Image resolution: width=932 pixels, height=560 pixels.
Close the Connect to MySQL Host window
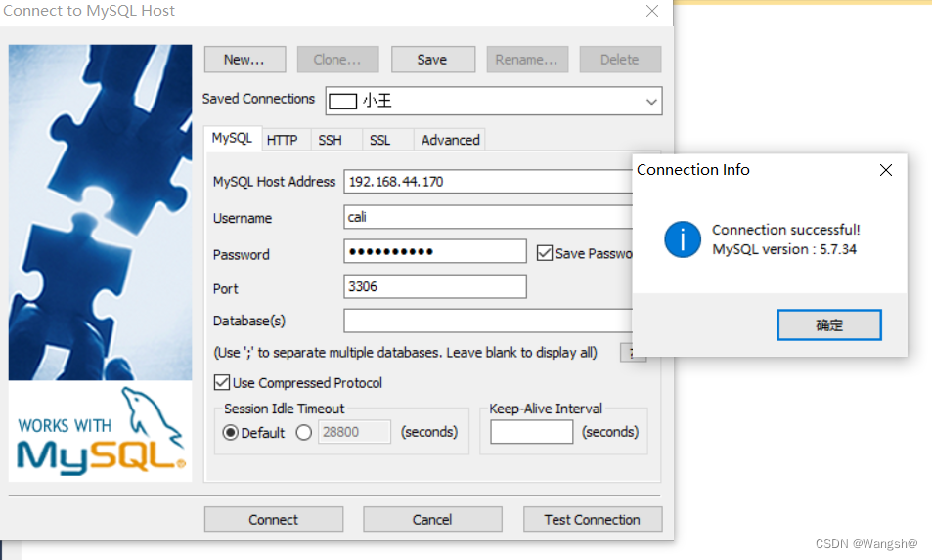click(x=652, y=11)
